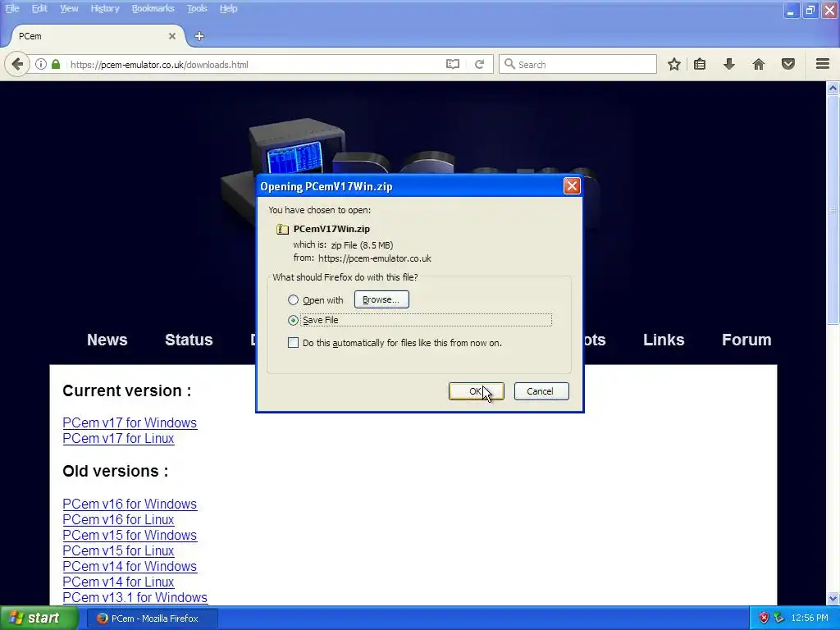Open the Tools menu
The image size is (840, 630).
point(197,8)
